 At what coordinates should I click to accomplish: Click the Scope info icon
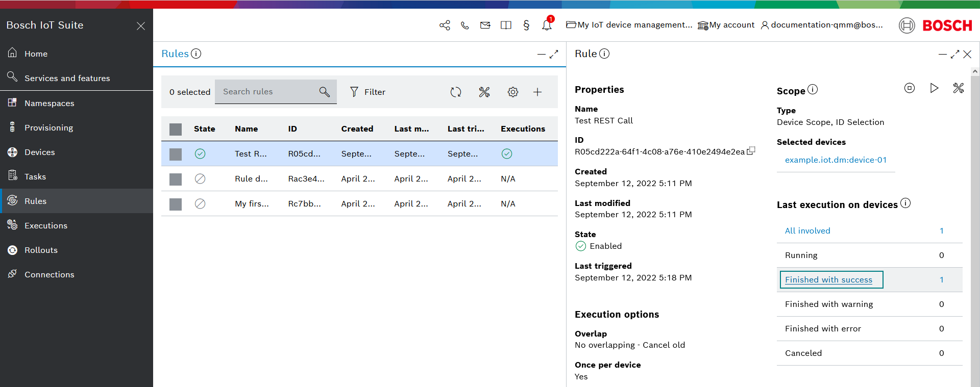click(813, 90)
